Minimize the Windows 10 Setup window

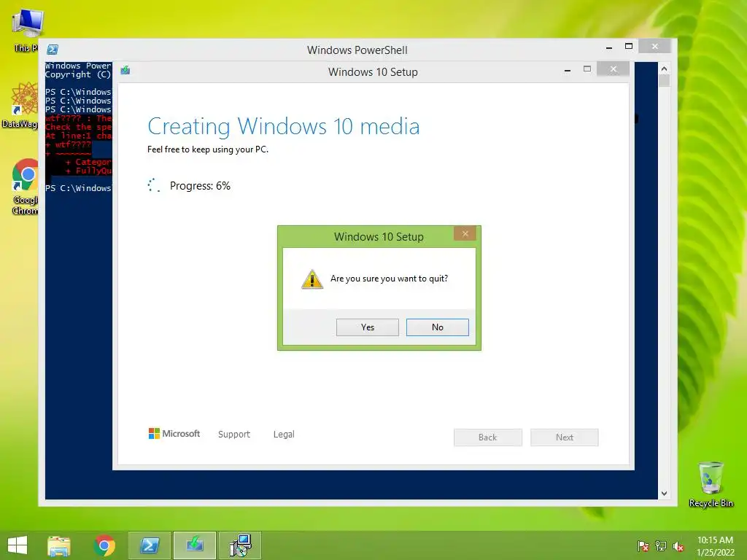(568, 70)
